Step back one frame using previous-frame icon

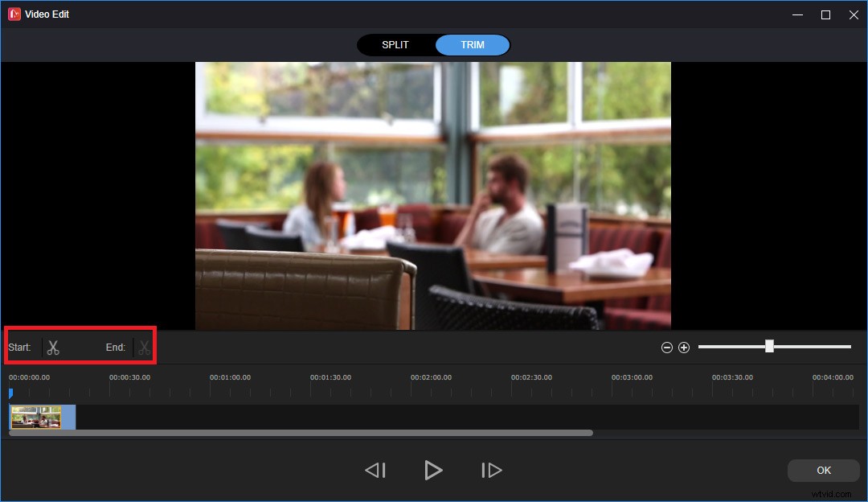point(375,470)
